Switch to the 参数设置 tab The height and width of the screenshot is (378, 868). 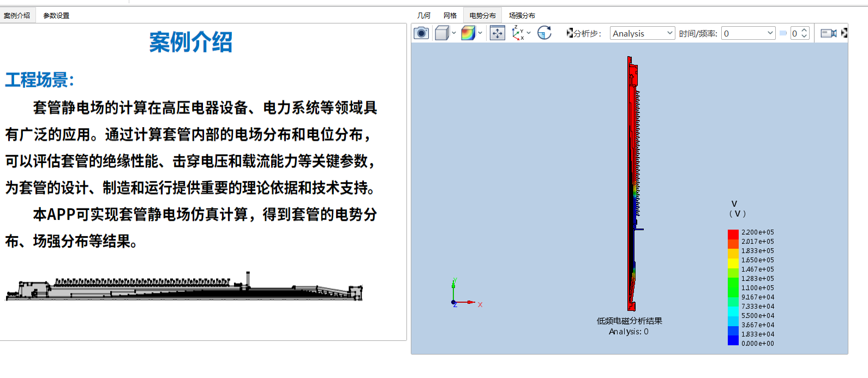coord(56,15)
